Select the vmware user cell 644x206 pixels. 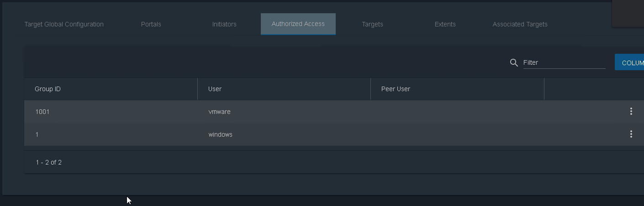tap(219, 112)
